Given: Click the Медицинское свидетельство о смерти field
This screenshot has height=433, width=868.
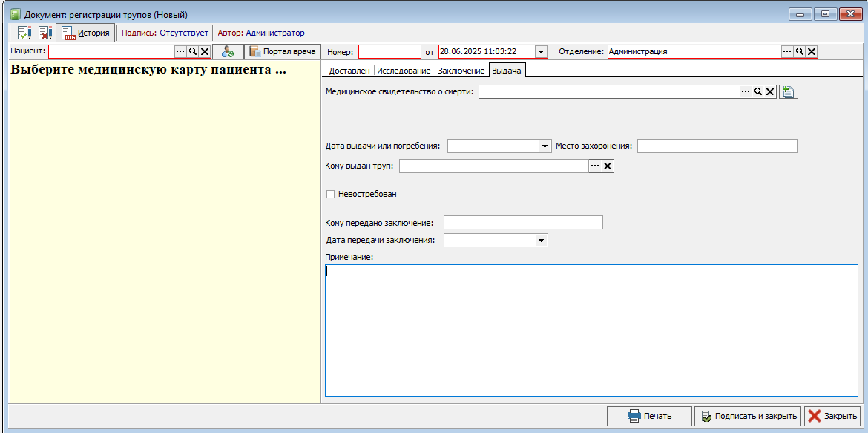Looking at the screenshot, I should point(609,91).
